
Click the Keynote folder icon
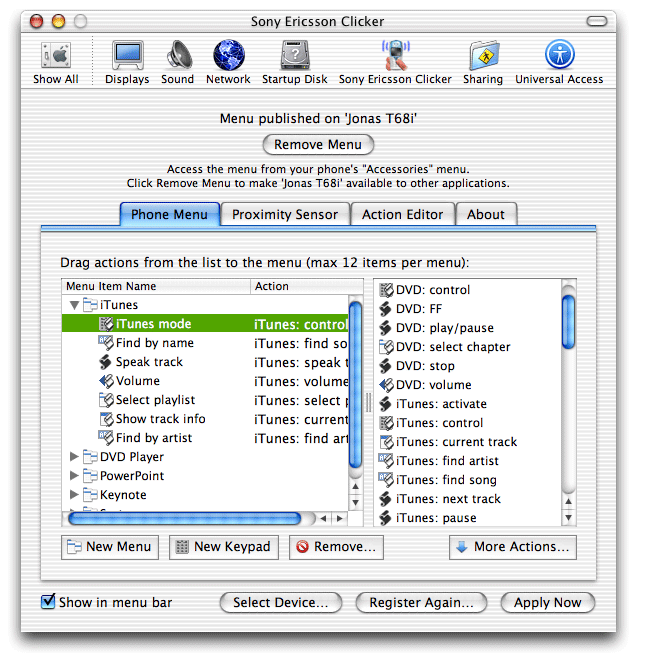(x=90, y=494)
